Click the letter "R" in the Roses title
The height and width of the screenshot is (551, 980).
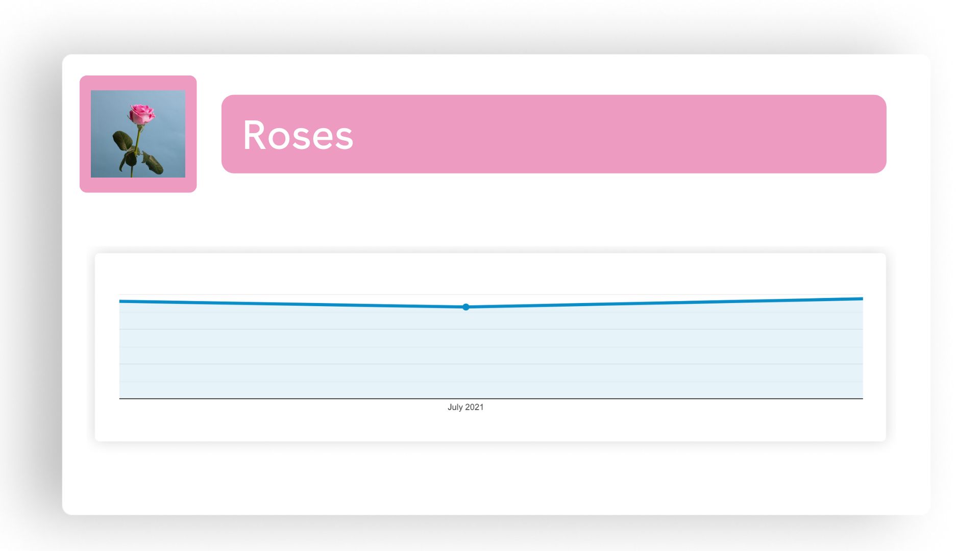(x=254, y=135)
